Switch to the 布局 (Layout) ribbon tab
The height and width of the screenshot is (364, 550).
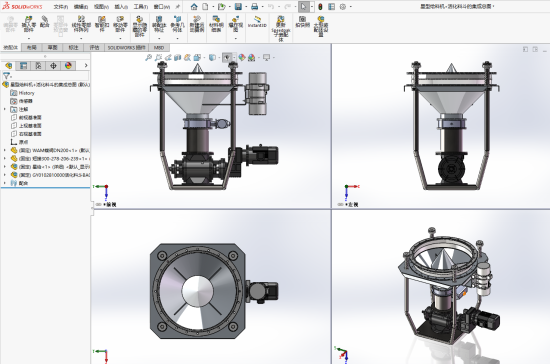coord(32,47)
